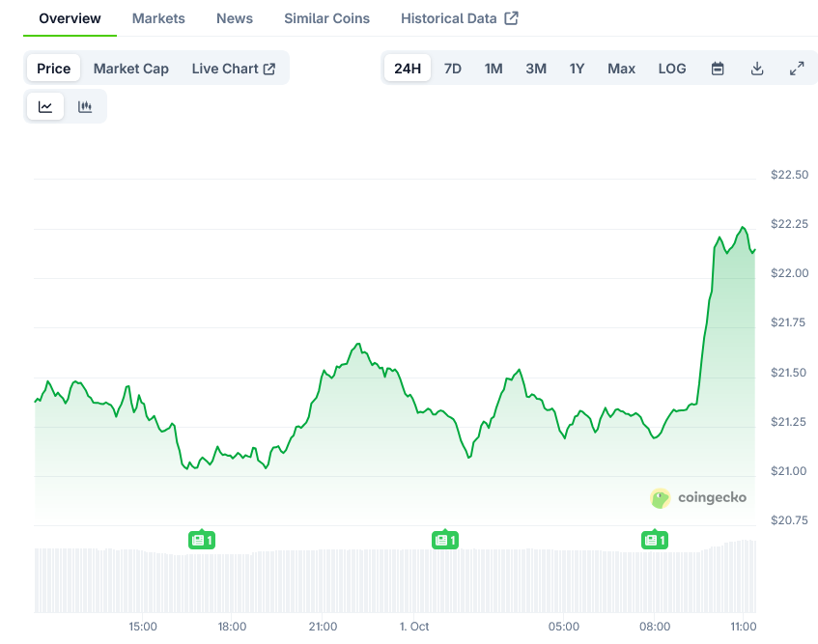This screenshot has height=644, width=818.
Task: Open the calendar date range picker
Action: (718, 69)
